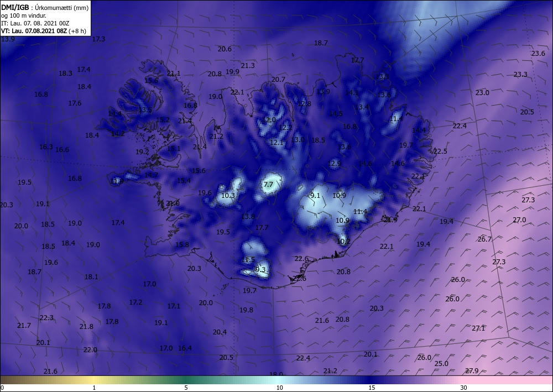Click the '17.3' value near the header box
The image size is (553, 392).
[x=98, y=39]
